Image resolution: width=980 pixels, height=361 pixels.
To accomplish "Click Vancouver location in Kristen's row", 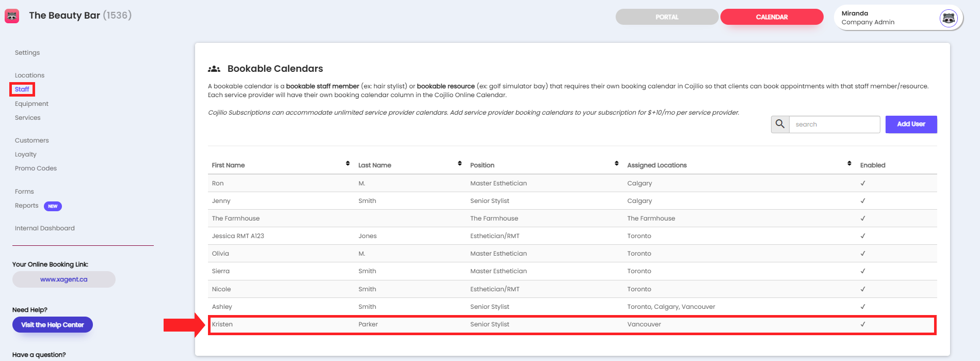I will [x=644, y=324].
